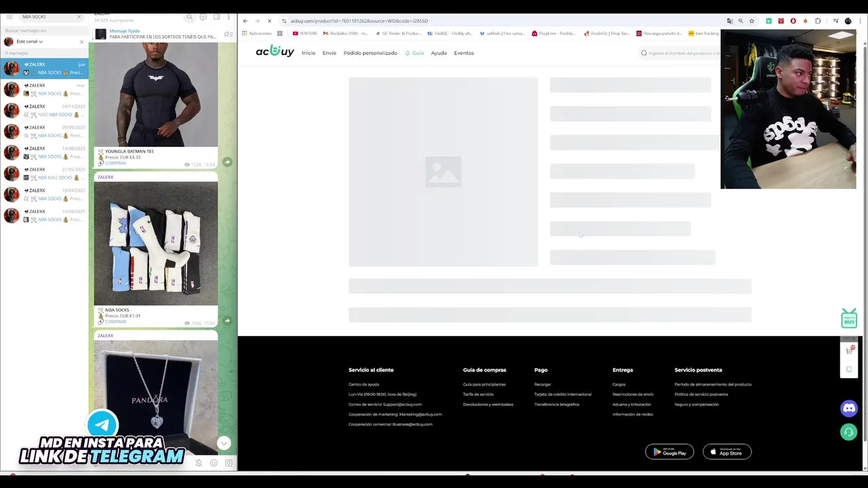
Task: Open Recargar footer link
Action: pos(542,384)
